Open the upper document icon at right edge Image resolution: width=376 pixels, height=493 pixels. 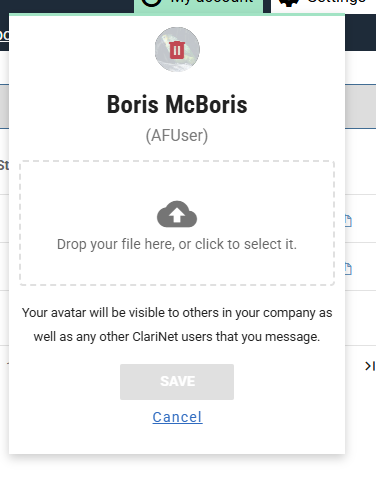[x=348, y=221]
